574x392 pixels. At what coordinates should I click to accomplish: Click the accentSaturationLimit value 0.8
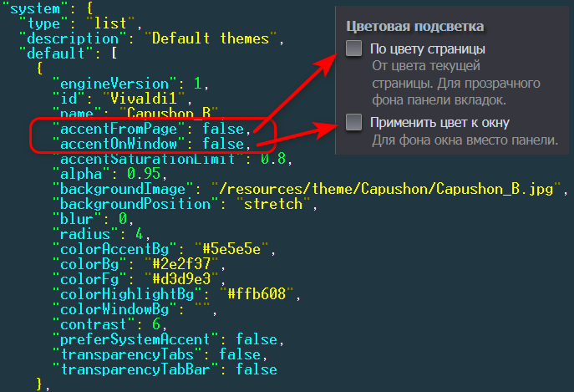(273, 159)
